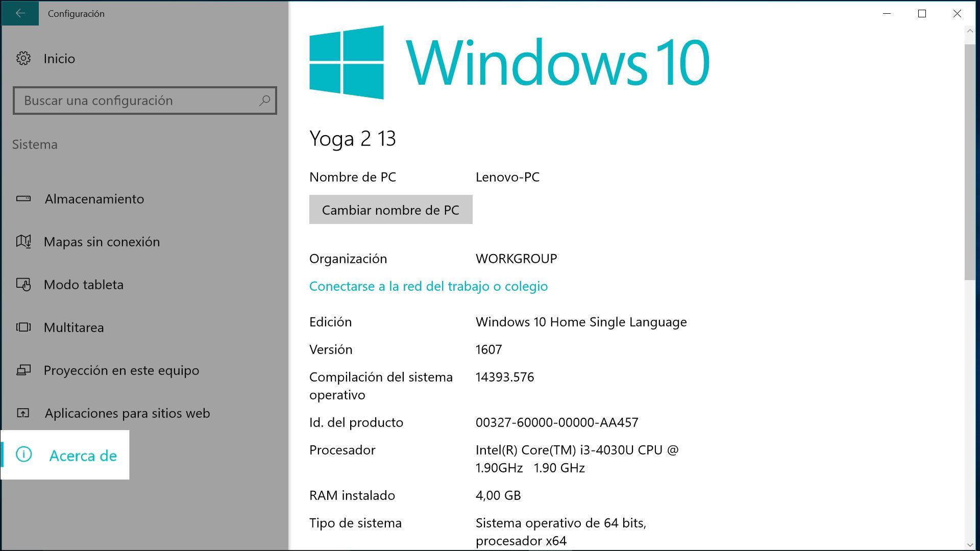Click Compilación del sistema operativo label
The width and height of the screenshot is (980, 551).
click(x=381, y=386)
